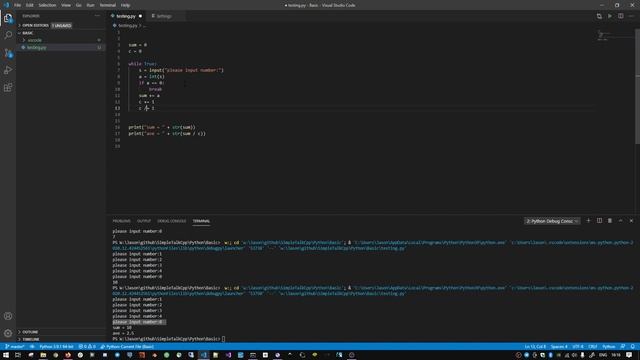The height and width of the screenshot is (360, 640).
Task: Split the editor to the right
Action: pyautogui.click(x=620, y=16)
